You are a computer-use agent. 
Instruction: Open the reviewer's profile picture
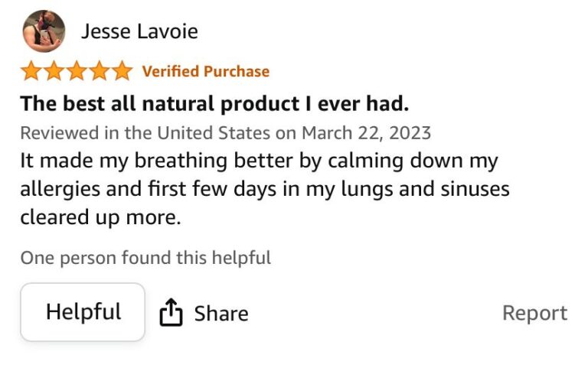coord(44,31)
